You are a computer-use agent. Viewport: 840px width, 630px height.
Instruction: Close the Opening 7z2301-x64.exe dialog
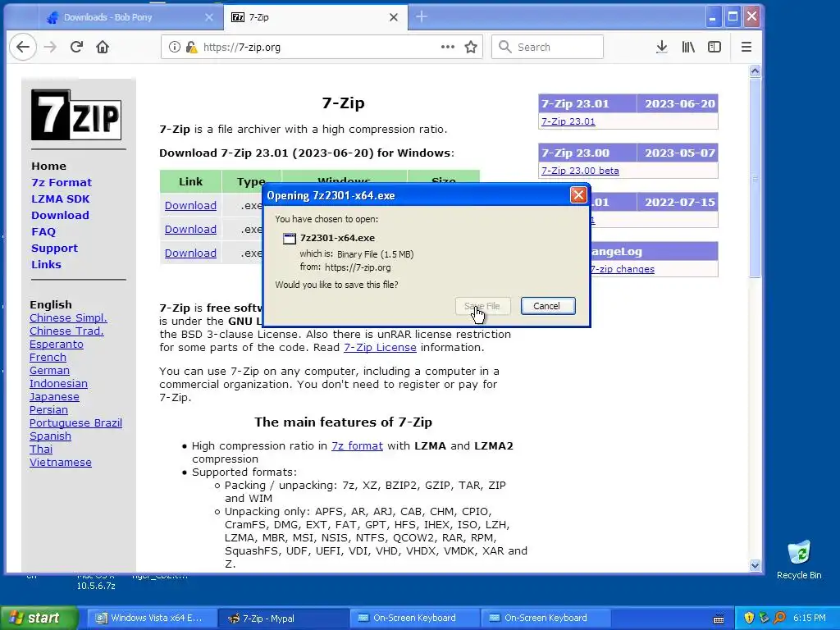(x=578, y=195)
